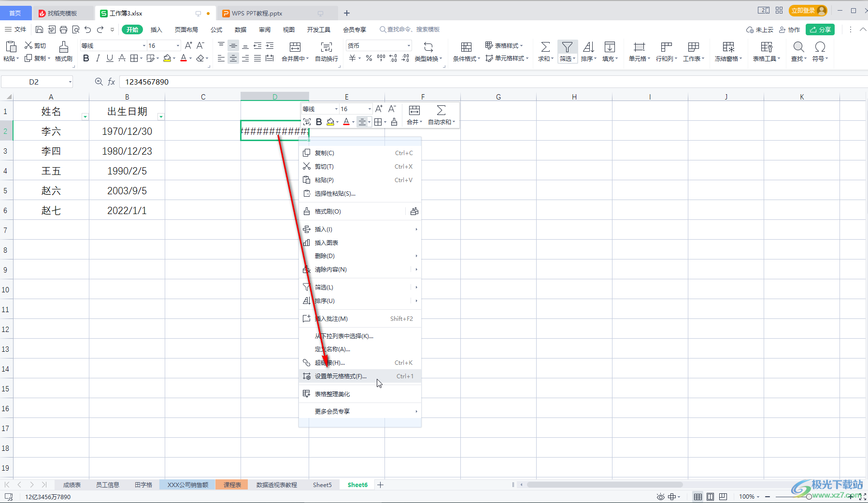Click mini toolbar font color A swatch

[x=346, y=122]
